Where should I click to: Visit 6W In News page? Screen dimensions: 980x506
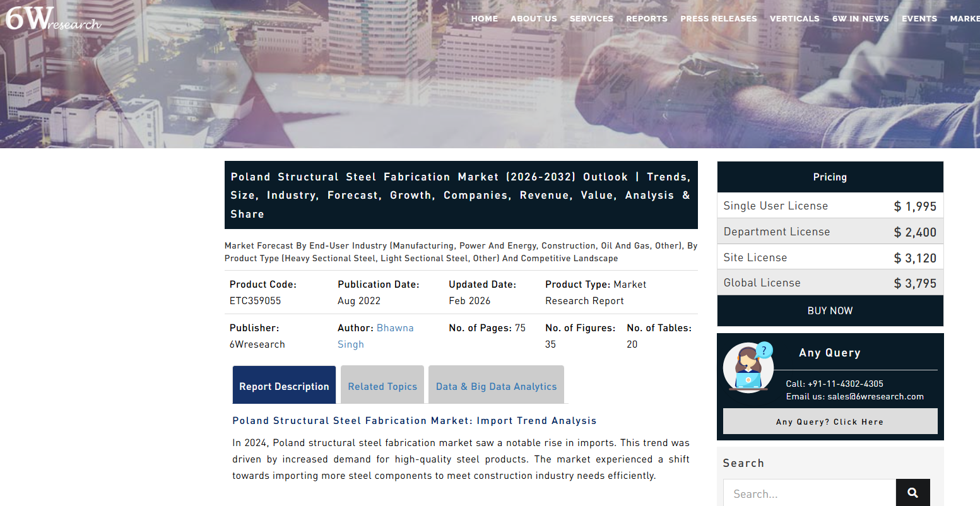coord(860,19)
